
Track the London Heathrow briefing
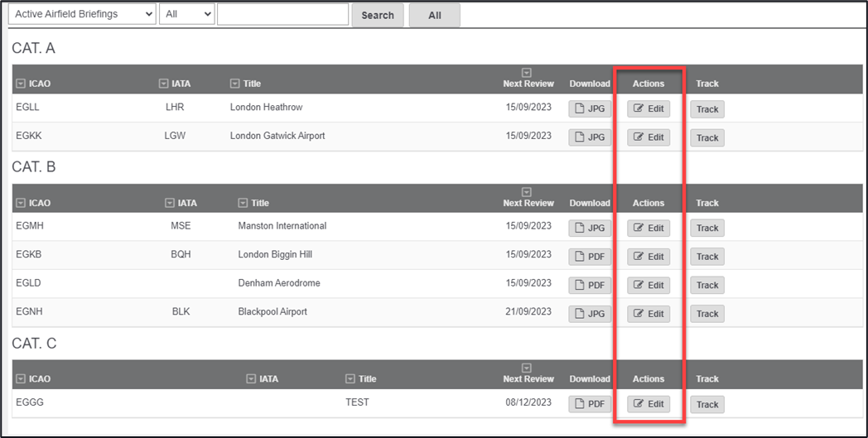(707, 109)
